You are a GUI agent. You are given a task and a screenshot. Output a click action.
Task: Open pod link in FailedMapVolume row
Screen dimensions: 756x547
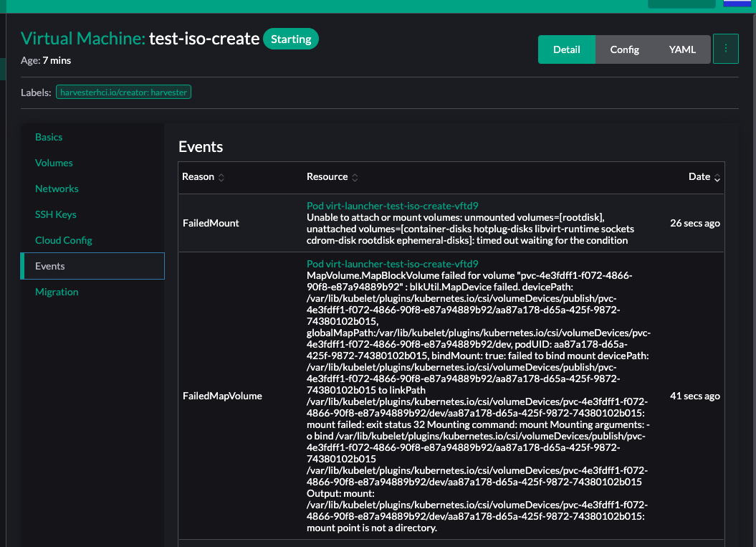point(393,264)
